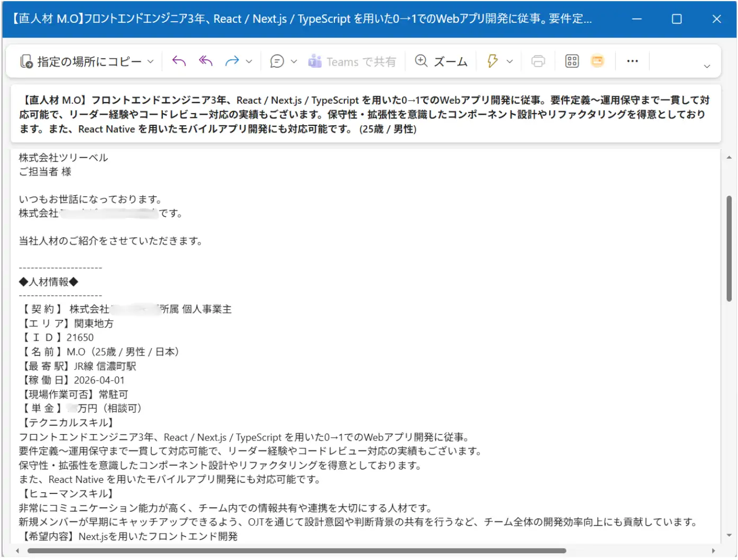738x560 pixels.
Task: Collapse the toolbar via far-right chevron
Action: 707,66
